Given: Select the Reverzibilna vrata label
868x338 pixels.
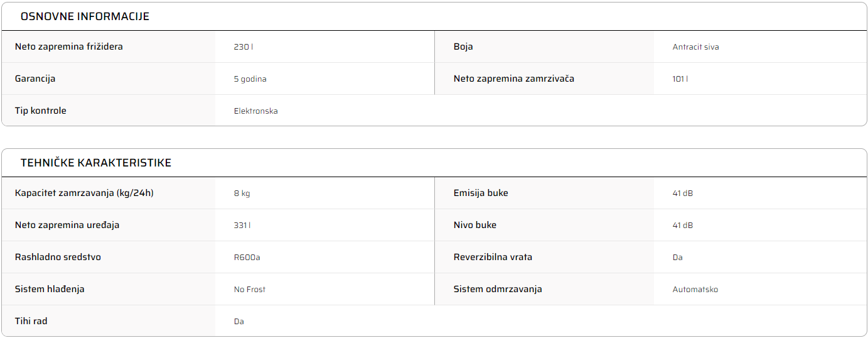Looking at the screenshot, I should [x=493, y=257].
